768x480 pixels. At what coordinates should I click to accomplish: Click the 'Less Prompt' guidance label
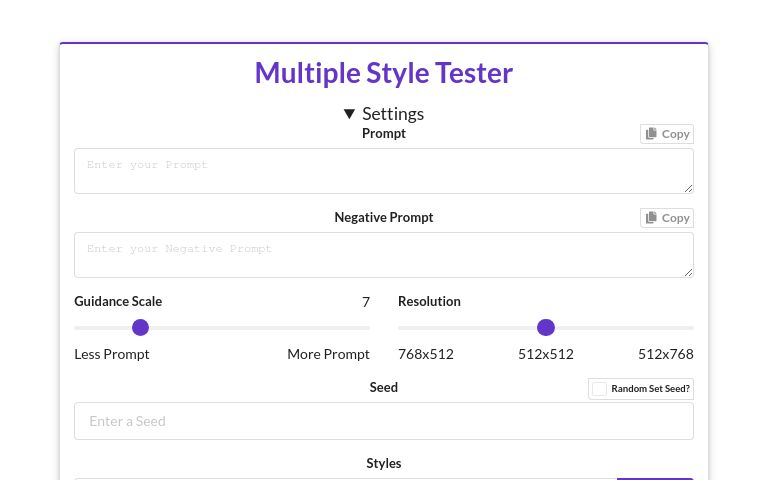point(112,354)
